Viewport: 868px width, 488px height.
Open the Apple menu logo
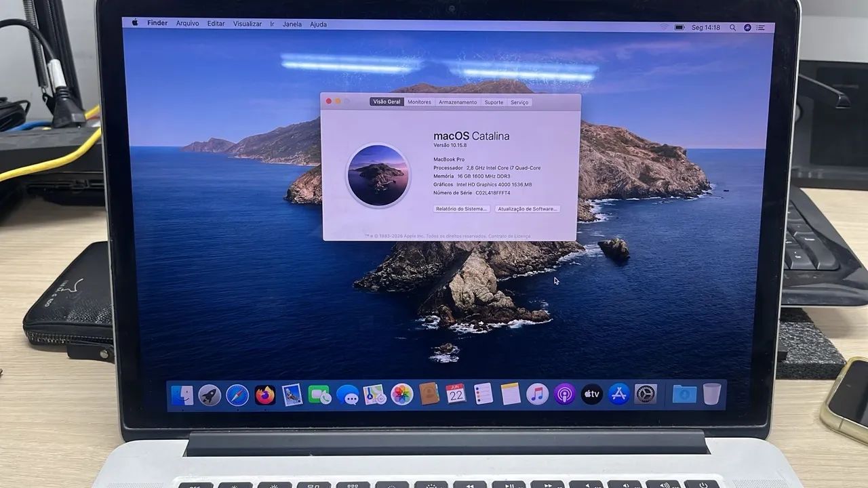pos(134,23)
